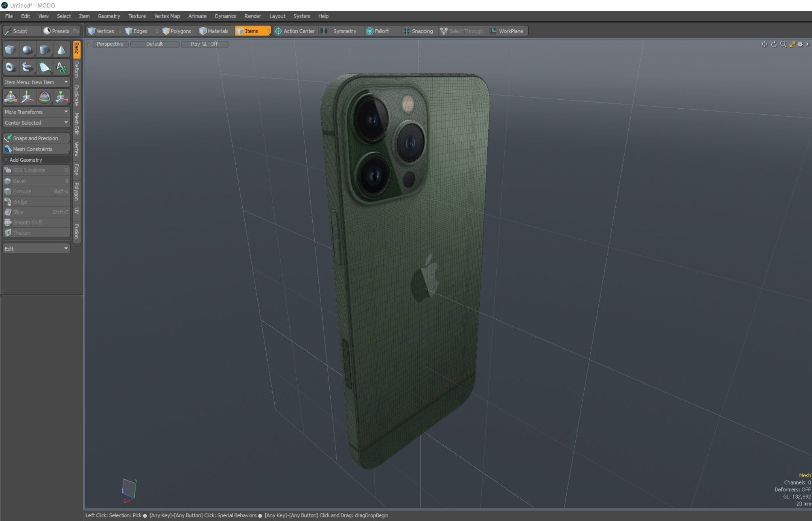Select the pen polygon drawing tool
The width and height of the screenshot is (812, 521).
pos(44,67)
